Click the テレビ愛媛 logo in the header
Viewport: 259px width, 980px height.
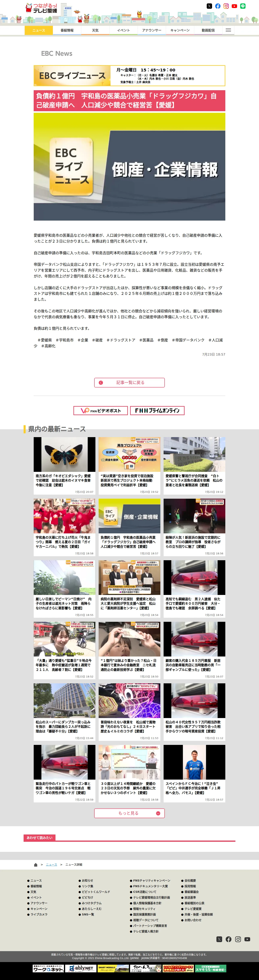41,8
